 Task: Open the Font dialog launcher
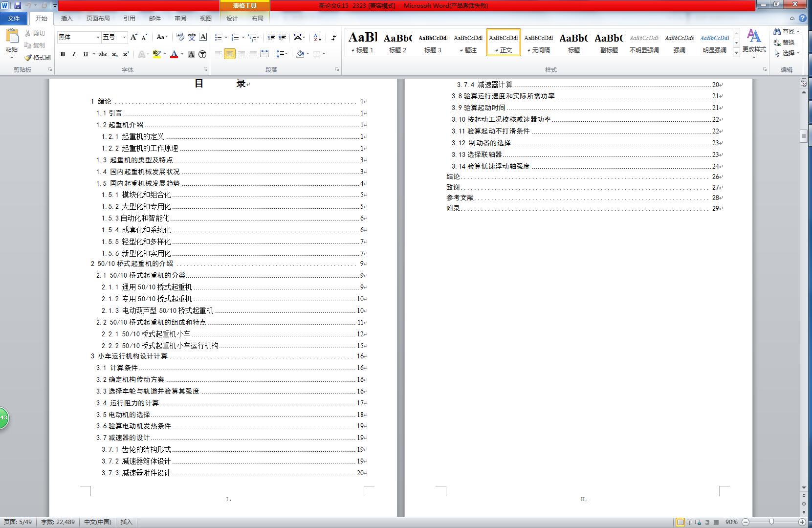coord(205,69)
